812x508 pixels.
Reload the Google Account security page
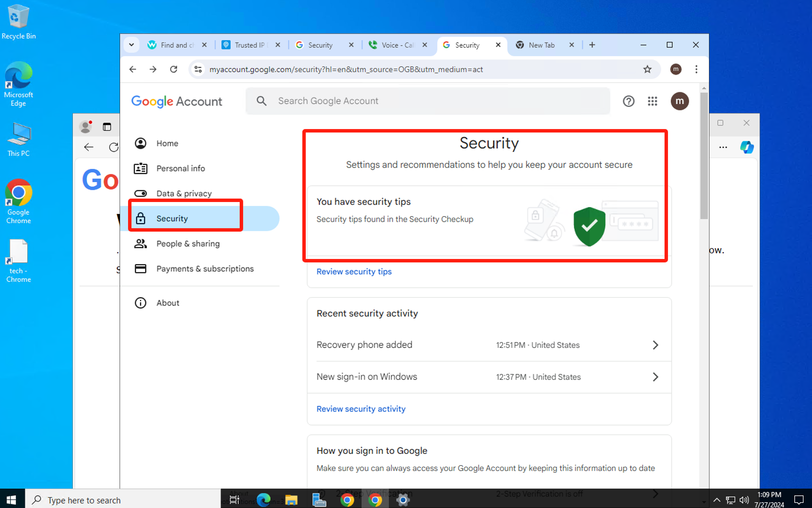174,69
